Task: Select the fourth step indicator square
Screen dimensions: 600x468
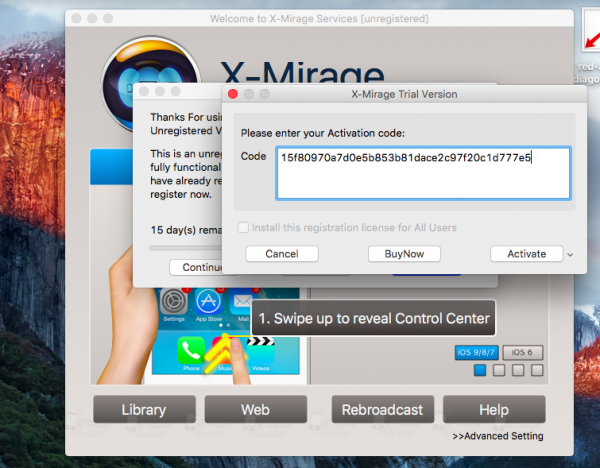Action: [537, 370]
